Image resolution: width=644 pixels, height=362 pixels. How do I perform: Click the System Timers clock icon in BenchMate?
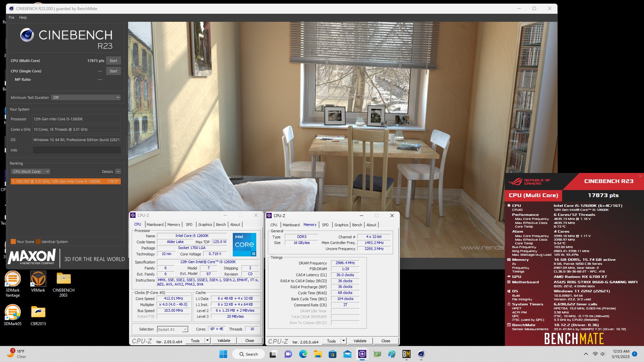click(509, 304)
